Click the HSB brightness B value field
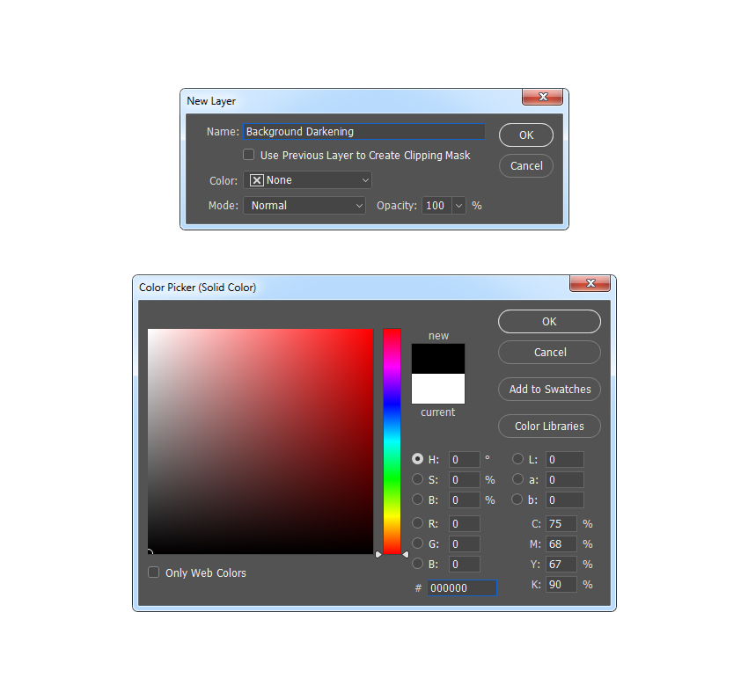Viewport: 748px width, 700px height. pyautogui.click(x=464, y=500)
